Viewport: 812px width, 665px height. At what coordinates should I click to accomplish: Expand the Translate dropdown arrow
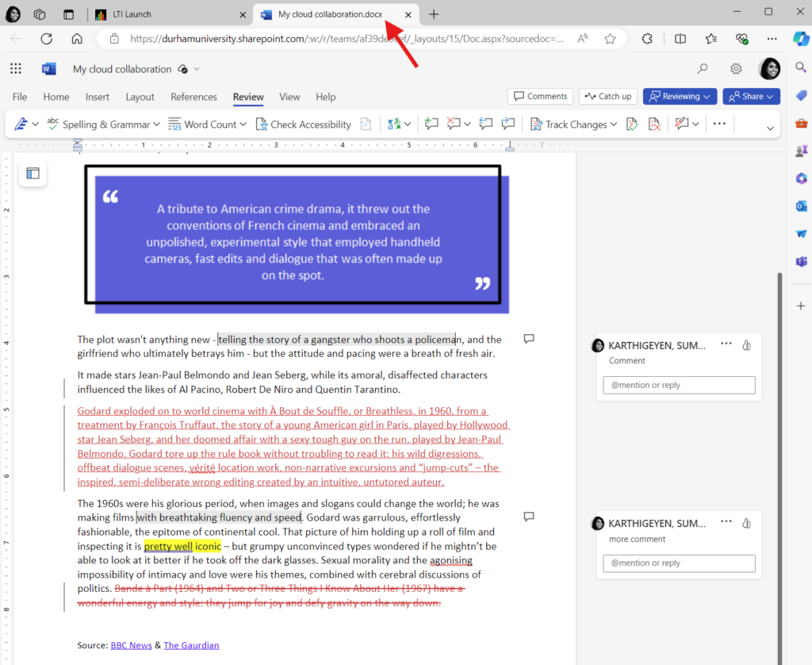[x=408, y=124]
